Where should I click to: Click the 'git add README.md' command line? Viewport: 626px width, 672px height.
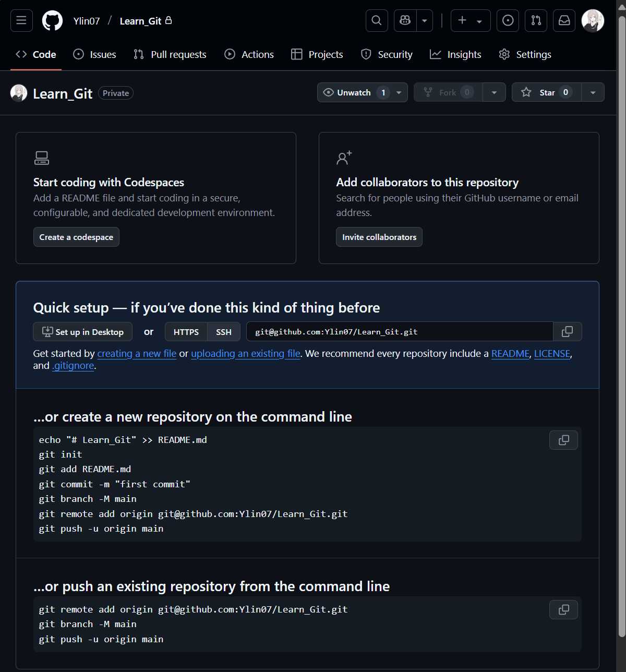click(85, 469)
